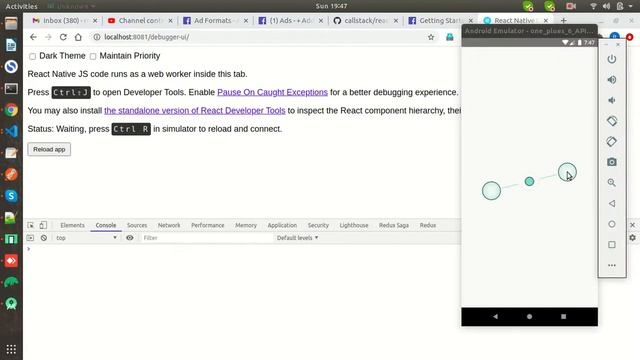Lower emulator volume
The height and width of the screenshot is (360, 640).
pyautogui.click(x=611, y=100)
